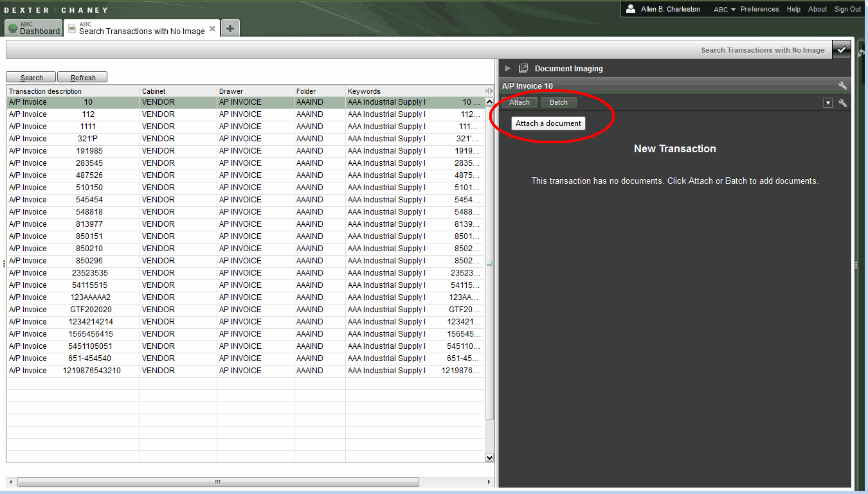Click the Search button
Screen dimensions: 868x494
31,77
